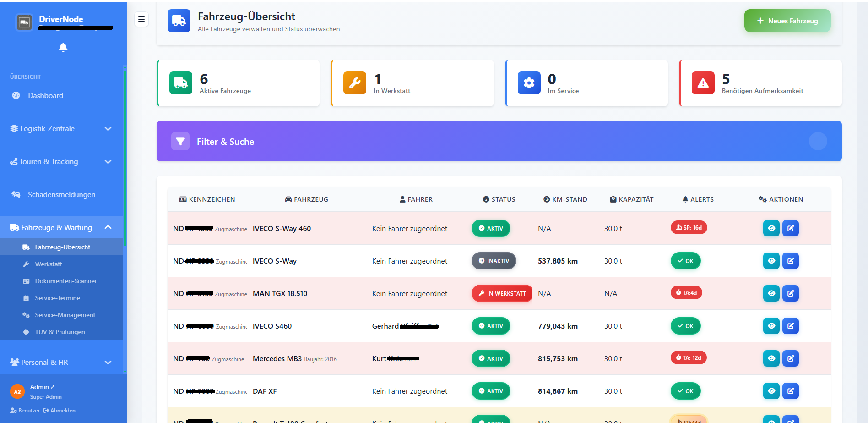868x423 pixels.
Task: Edit the IVECO S-Way inactive vehicle
Action: [791, 261]
